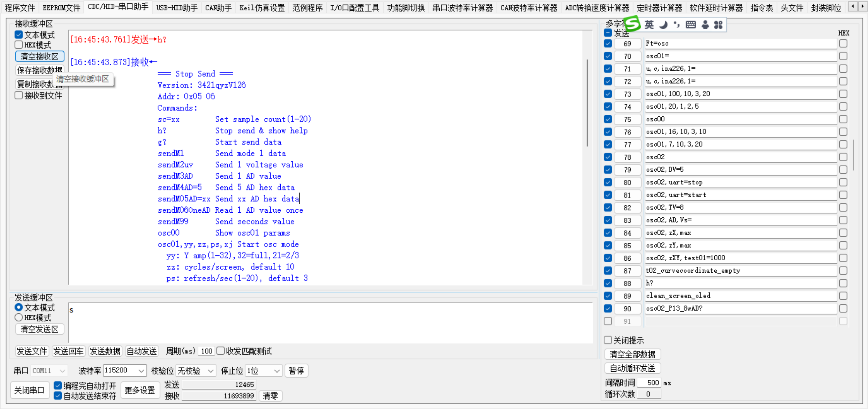Enable HEX模式 in the receive buffer
This screenshot has width=868, height=409.
coord(19,45)
